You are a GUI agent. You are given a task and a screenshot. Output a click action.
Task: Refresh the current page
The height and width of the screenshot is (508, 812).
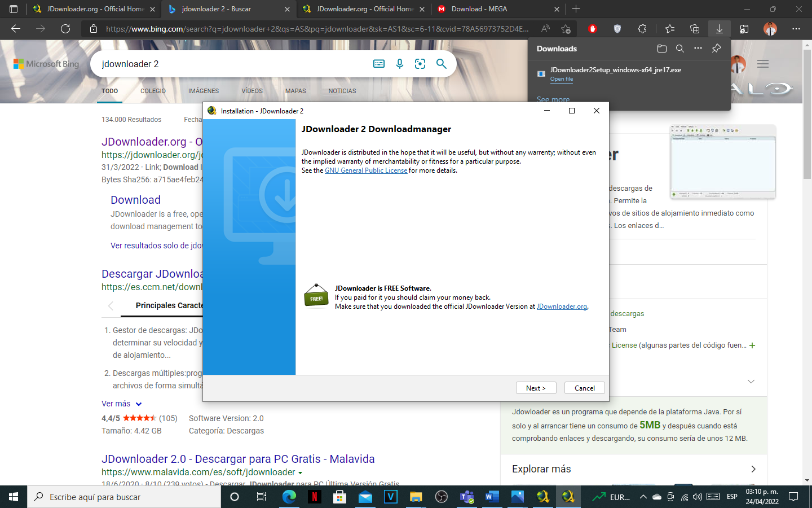pos(65,29)
